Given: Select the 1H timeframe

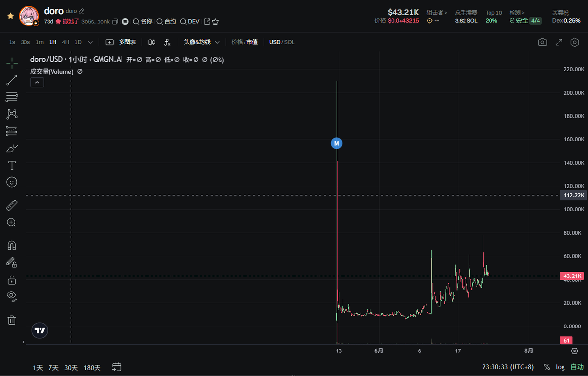Looking at the screenshot, I should [53, 42].
